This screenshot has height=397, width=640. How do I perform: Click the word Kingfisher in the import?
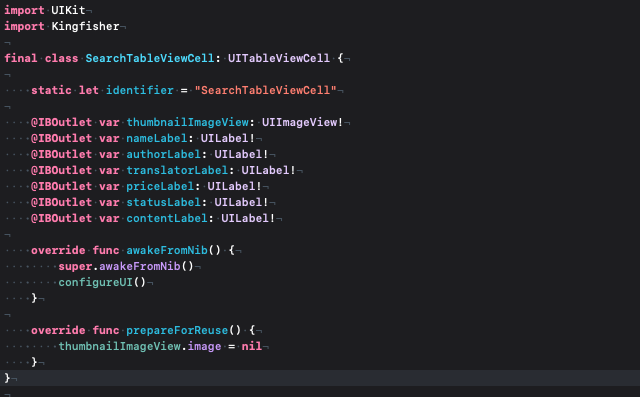[x=85, y=26]
